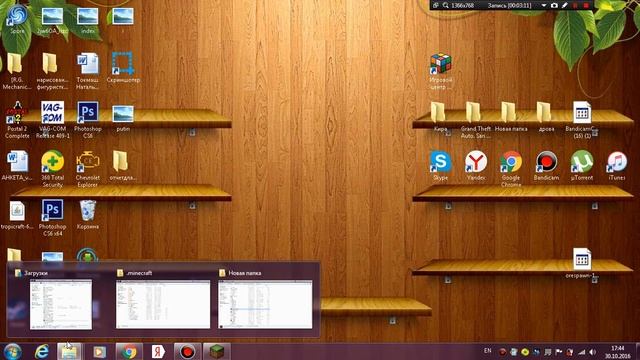This screenshot has height=360, width=640.
Task: Select the index image file icon
Action: 88,16
